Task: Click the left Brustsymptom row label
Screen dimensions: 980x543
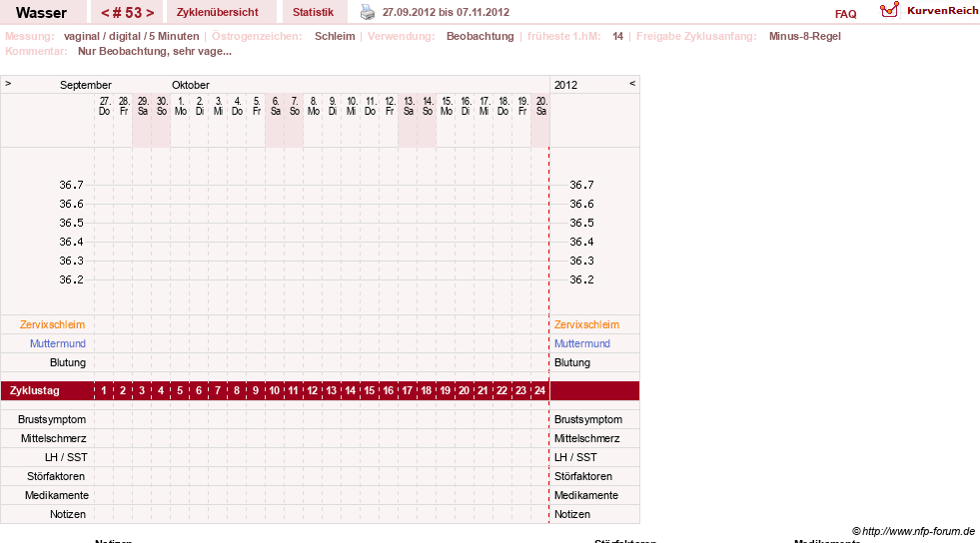Action: (52, 419)
